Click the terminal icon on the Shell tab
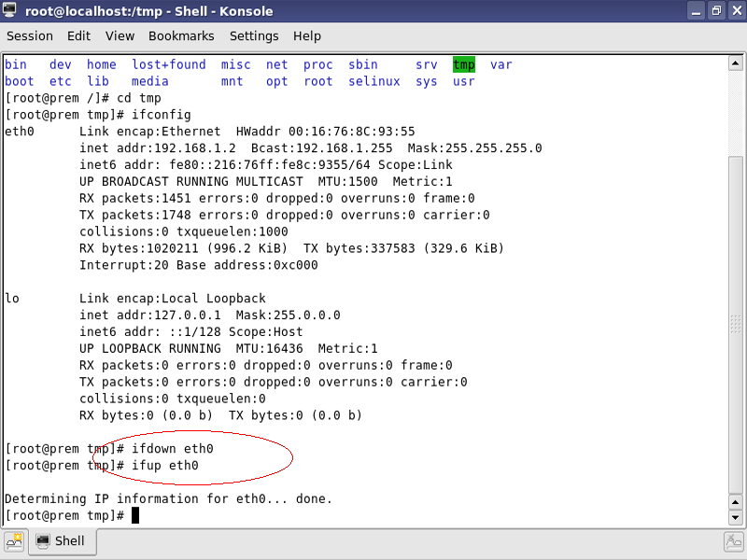Image resolution: width=747 pixels, height=560 pixels. point(43,541)
